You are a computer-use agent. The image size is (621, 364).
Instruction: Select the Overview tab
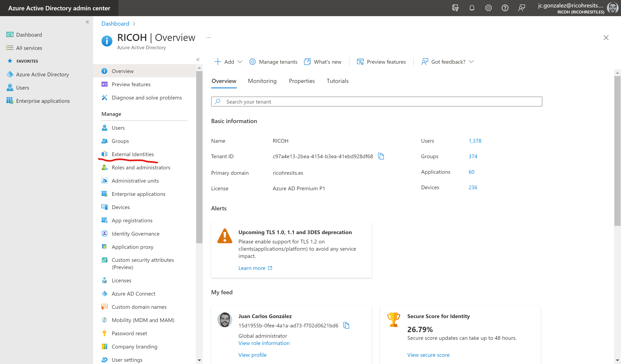point(224,81)
